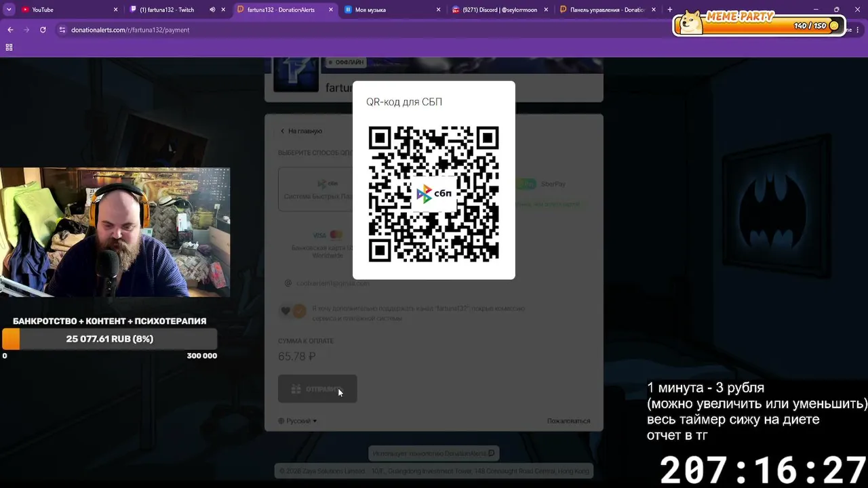Click the fartuna132 channel avatar
The image size is (868, 488).
tap(296, 75)
